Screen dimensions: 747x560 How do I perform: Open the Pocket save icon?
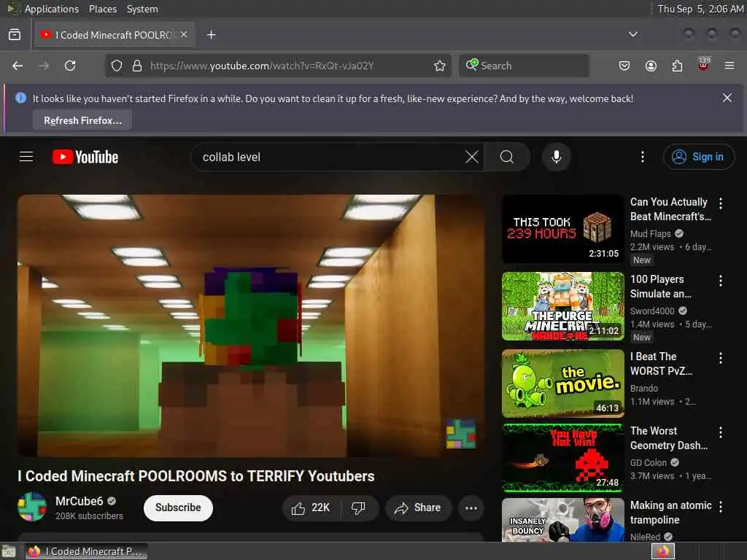(x=624, y=66)
